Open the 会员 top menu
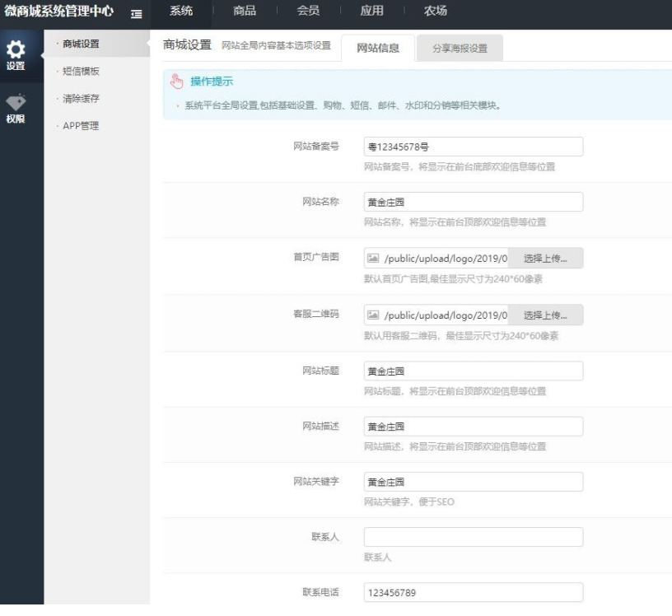This screenshot has width=672, height=616. tap(308, 11)
